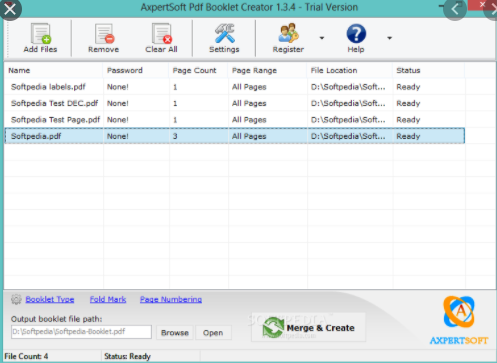Click File Location cell of Softpedia Test Page.pdf
The height and width of the screenshot is (363, 497).
[348, 120]
